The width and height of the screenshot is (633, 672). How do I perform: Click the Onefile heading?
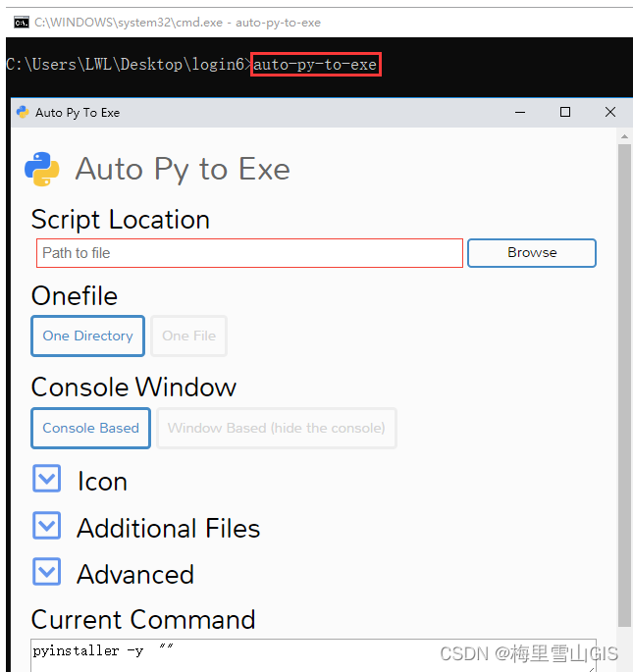[75, 295]
